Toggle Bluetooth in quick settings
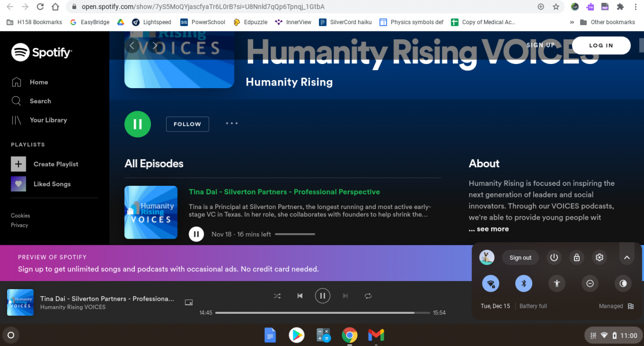Viewport: 644px width, 346px height. click(524, 284)
